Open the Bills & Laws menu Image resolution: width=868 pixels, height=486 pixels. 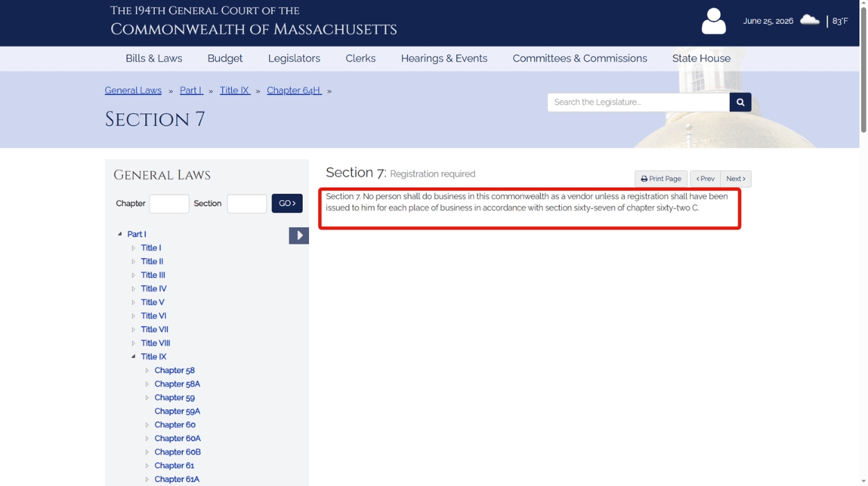(x=154, y=58)
